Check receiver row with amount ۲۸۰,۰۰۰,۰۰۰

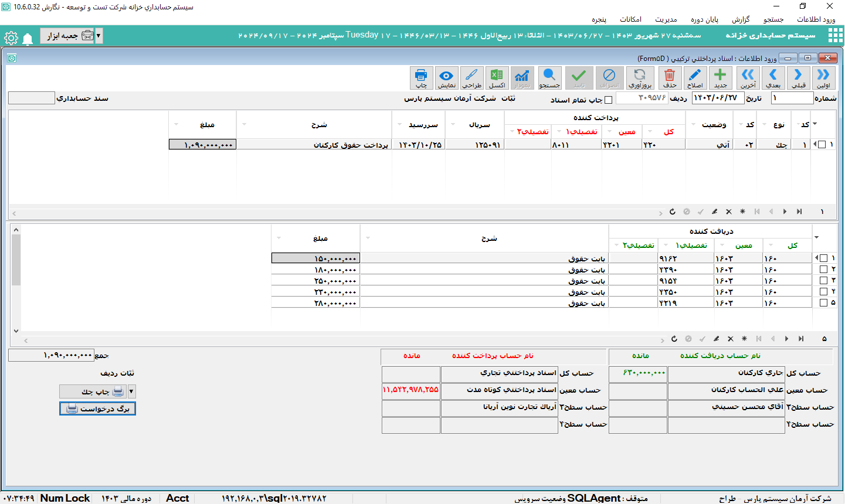point(823,302)
